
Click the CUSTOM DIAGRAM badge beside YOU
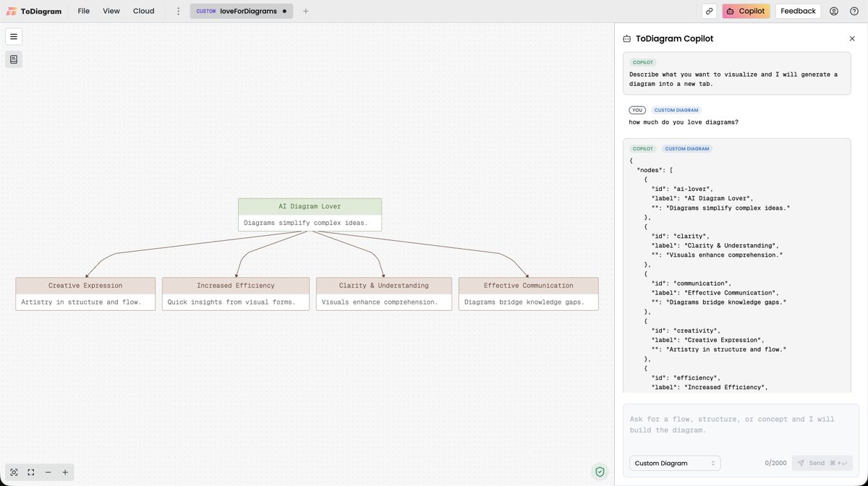click(x=676, y=110)
